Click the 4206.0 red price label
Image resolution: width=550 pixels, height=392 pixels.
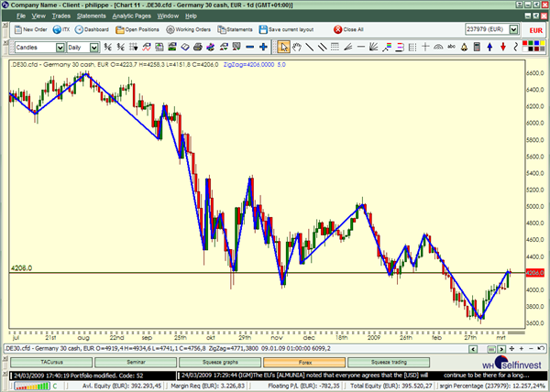click(535, 273)
